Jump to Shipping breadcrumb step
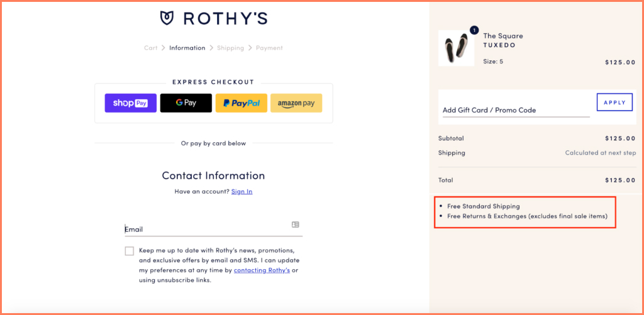 tap(230, 48)
